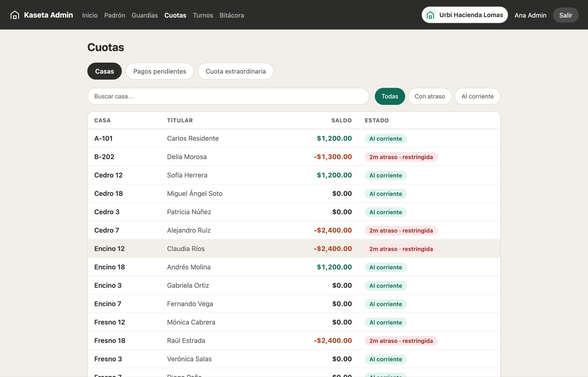Filter houses by Al corriente
This screenshot has width=588, height=377.
click(478, 96)
